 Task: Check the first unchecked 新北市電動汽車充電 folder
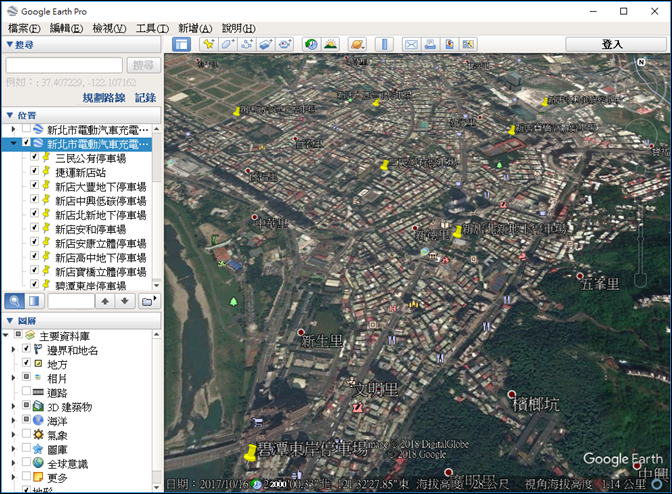pos(26,128)
